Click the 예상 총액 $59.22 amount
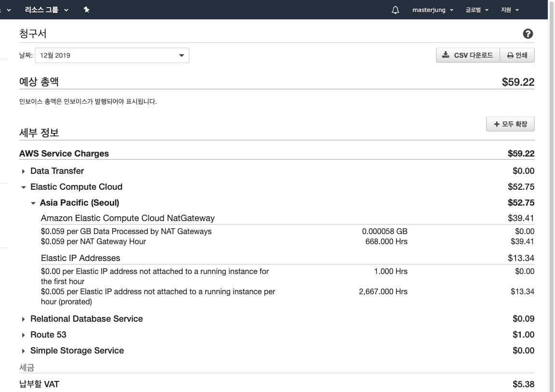This screenshot has height=392, width=555. tap(518, 82)
